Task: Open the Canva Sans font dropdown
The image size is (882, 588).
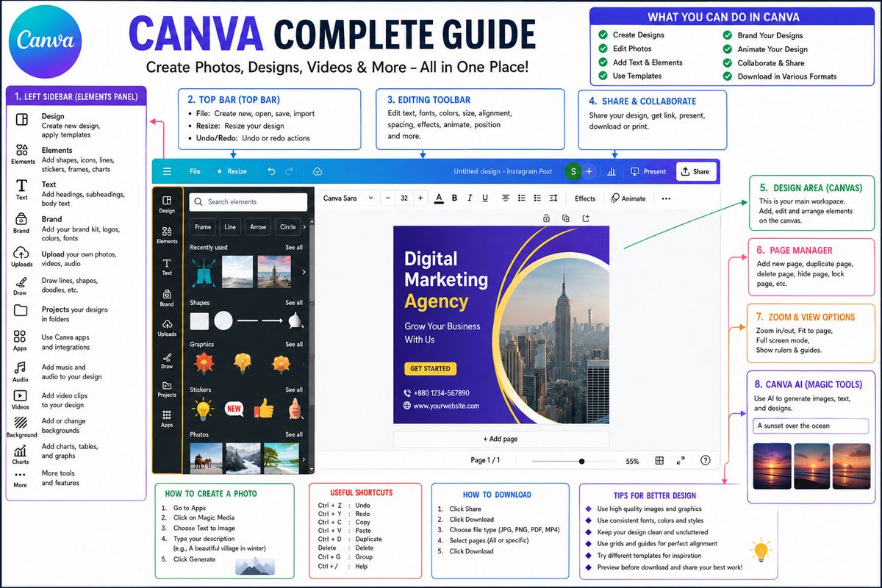Action: coord(349,198)
